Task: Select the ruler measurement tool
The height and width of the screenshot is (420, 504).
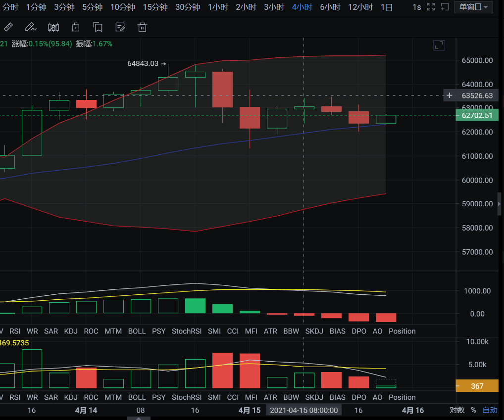Action: pos(8,27)
